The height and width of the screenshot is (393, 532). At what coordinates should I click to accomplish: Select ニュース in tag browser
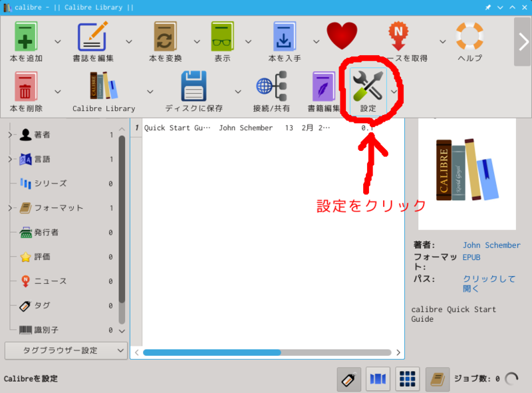point(51,281)
